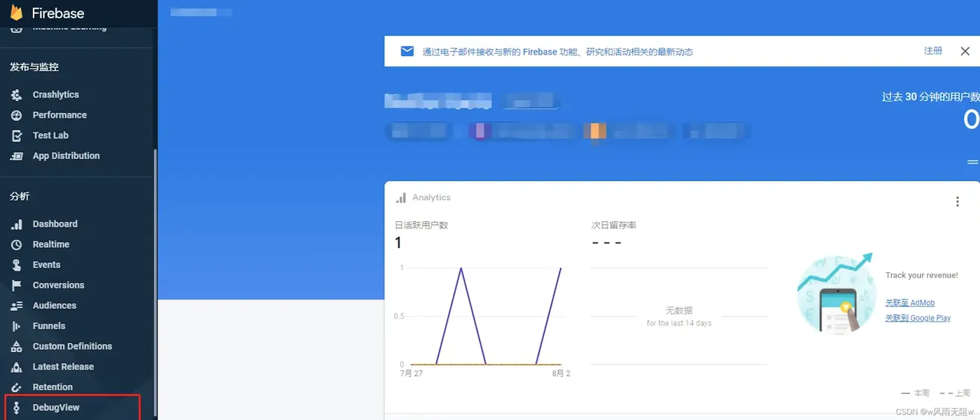Select Audiences menu item

coord(55,305)
